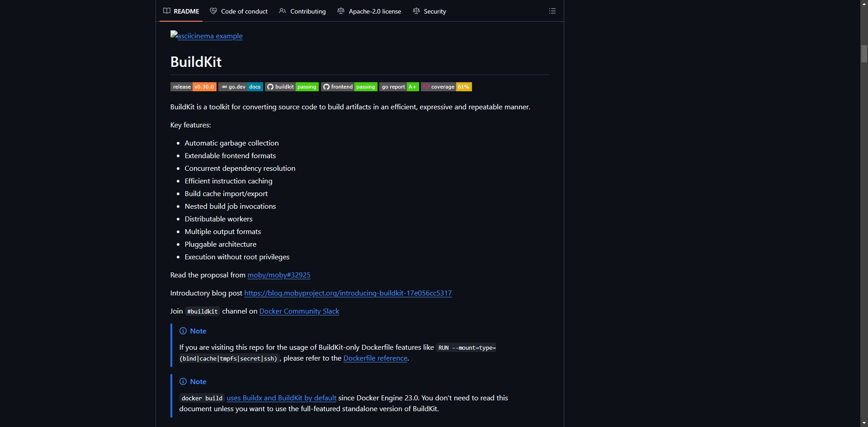Click the '(bind|cache|tmpfs|secret|ssh)' inline code
Screen dimensions: 868x427
tap(229, 358)
